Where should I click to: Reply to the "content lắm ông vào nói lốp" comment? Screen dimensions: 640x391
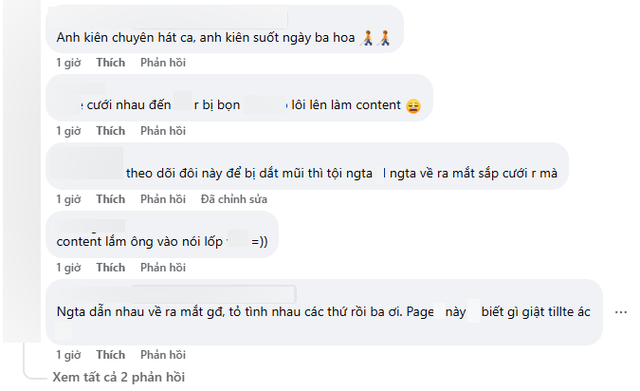click(163, 267)
